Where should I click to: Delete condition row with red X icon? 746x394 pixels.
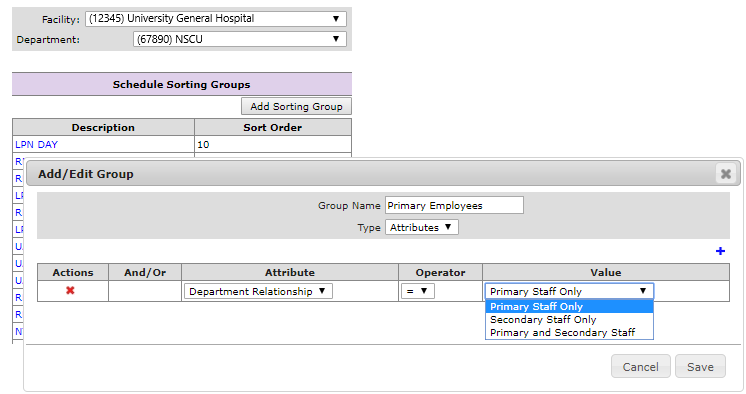coord(70,290)
